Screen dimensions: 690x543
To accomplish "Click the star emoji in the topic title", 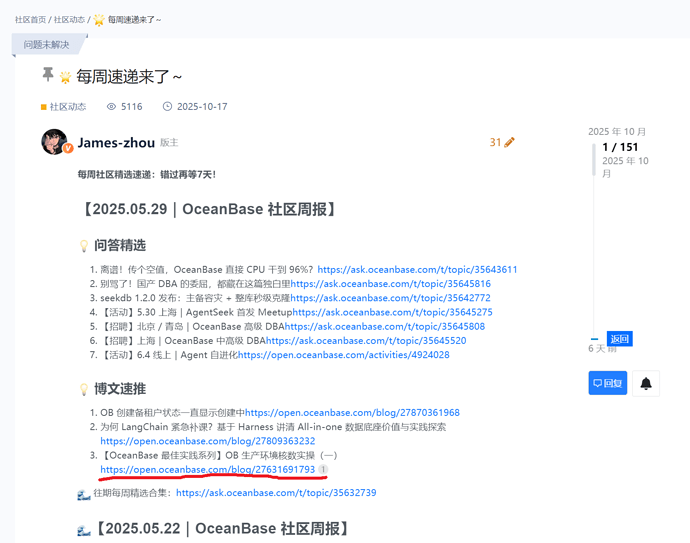I will 65,77.
